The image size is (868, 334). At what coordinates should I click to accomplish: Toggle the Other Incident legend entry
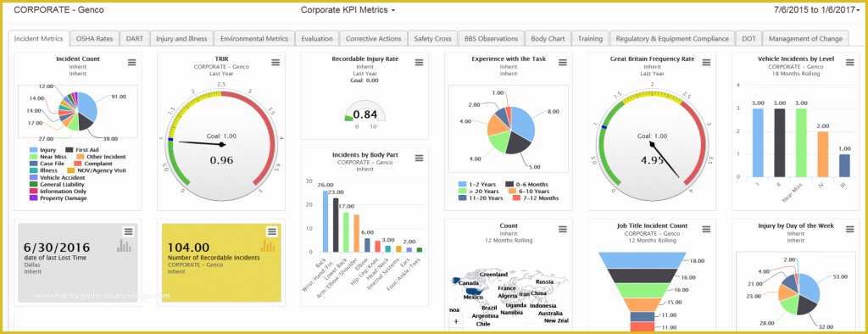[101, 157]
